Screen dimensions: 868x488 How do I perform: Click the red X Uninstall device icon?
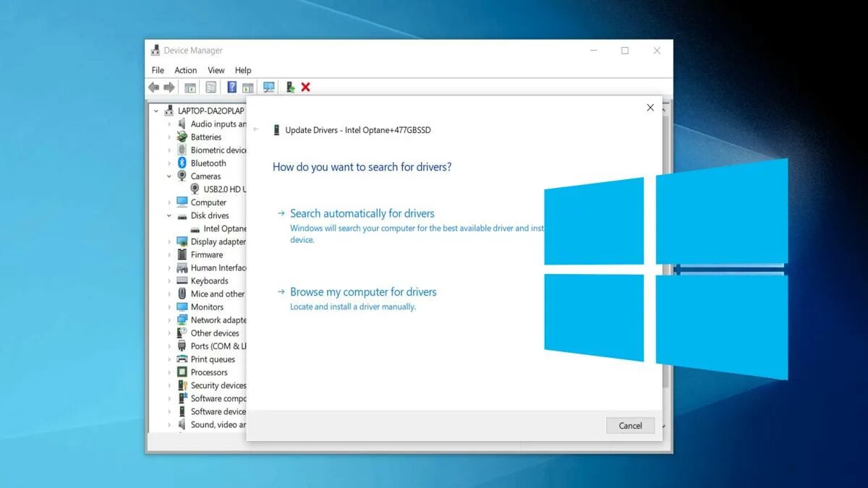click(305, 87)
